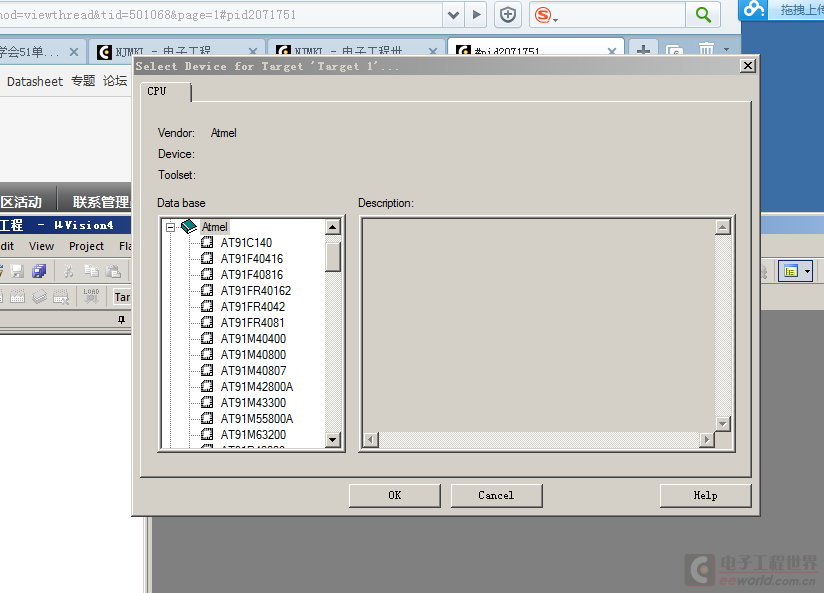The height and width of the screenshot is (593, 824).
Task: Select device AT91M42800A
Action: 256,387
